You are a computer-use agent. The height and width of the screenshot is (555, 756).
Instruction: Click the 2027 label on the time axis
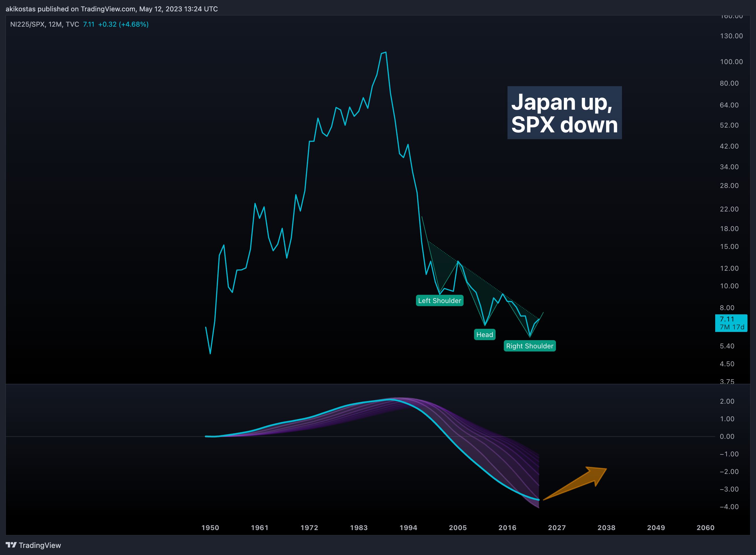[557, 528]
